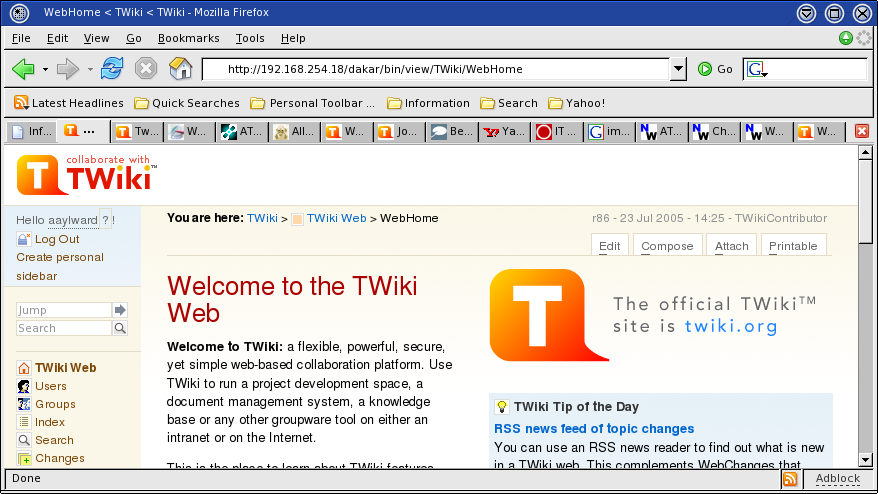Open the Google search engine icon
This screenshot has width=878, height=494.
[x=756, y=69]
